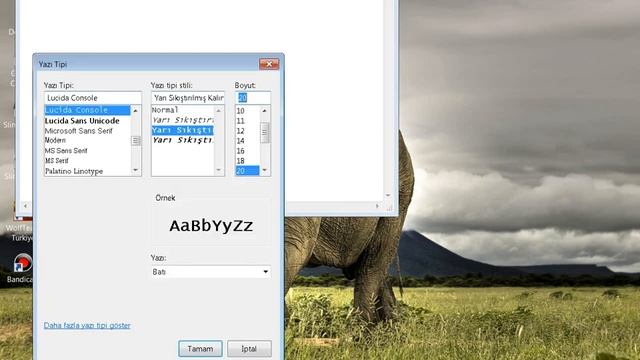This screenshot has width=640, height=360.
Task: Select size 20 in the size list
Action: click(247, 171)
